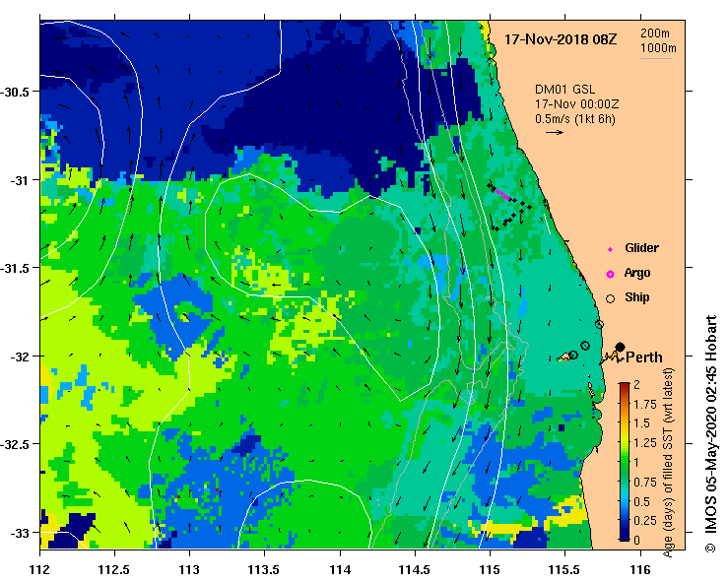Viewport: 728px width, 583px height.
Task: Click the 'DM01 GSL' label
Action: (564, 89)
